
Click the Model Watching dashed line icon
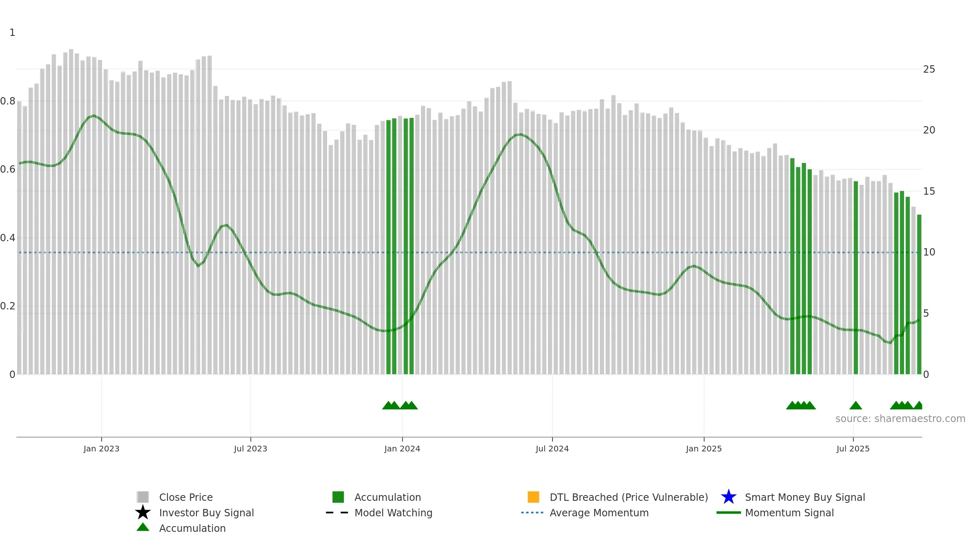pos(337,513)
